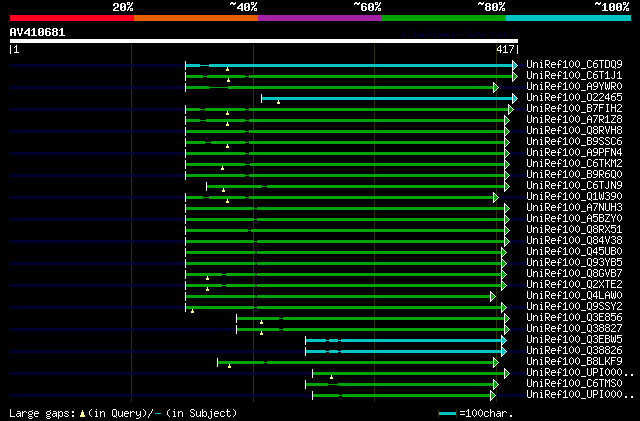Click the green ~80% legend segment
This screenshot has height=421, width=640.
[444, 18]
